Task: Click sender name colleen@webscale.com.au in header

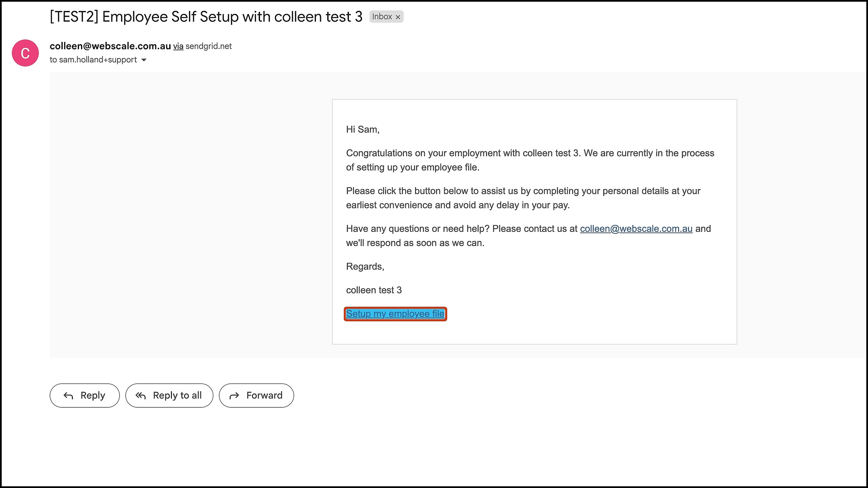Action: click(110, 46)
